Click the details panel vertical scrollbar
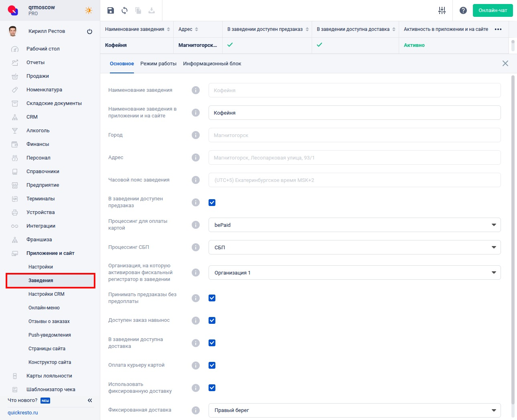This screenshot has width=517, height=420. tap(513, 240)
